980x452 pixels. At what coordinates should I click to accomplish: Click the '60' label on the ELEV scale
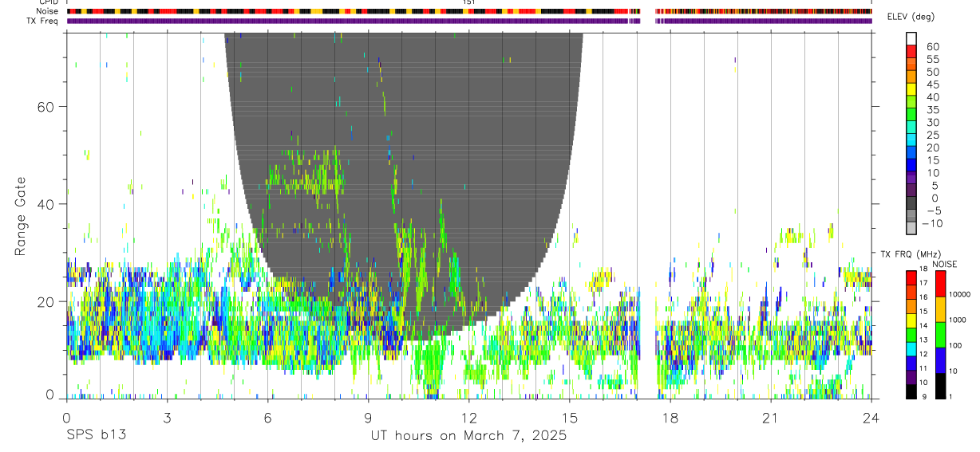[x=932, y=47]
